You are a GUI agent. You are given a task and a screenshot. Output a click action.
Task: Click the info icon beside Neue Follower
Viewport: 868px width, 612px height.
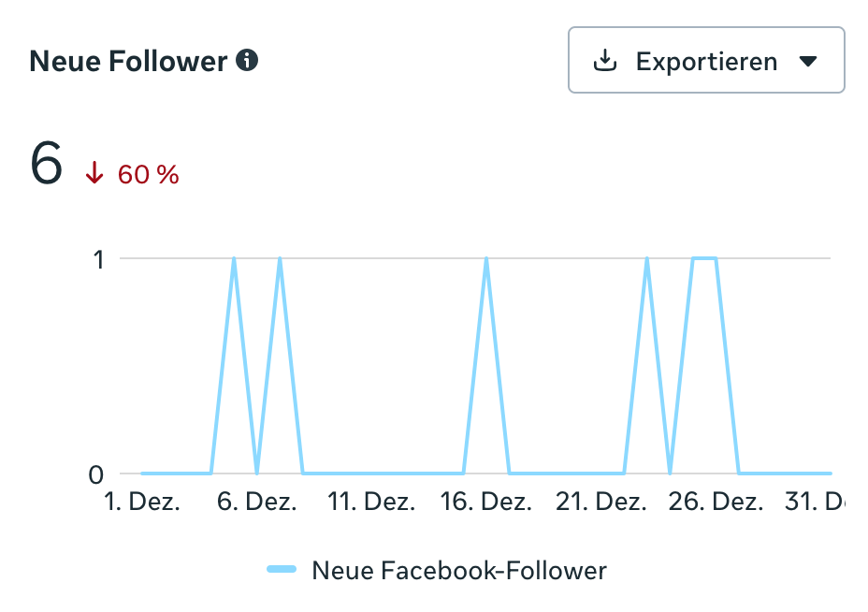point(248,61)
